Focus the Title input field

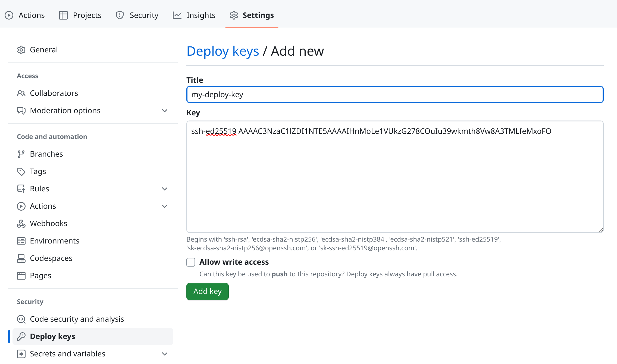[x=395, y=94]
